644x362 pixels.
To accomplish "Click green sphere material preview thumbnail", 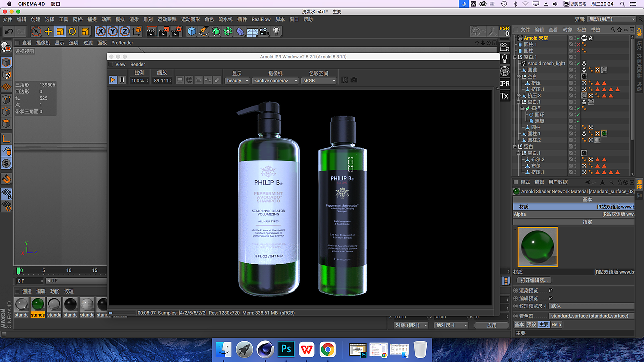I will [538, 247].
